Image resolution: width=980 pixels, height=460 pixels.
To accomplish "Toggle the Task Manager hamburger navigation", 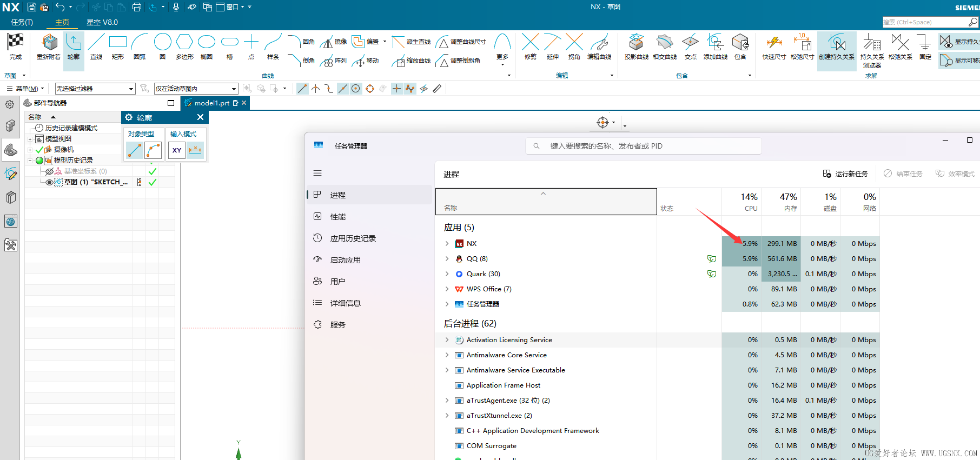I will [317, 174].
